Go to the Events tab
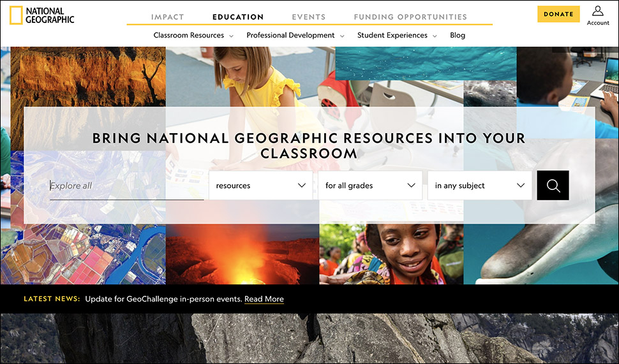 coord(309,17)
